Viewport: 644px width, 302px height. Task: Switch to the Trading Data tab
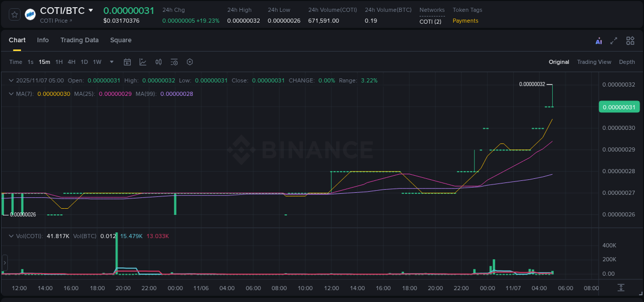click(79, 40)
